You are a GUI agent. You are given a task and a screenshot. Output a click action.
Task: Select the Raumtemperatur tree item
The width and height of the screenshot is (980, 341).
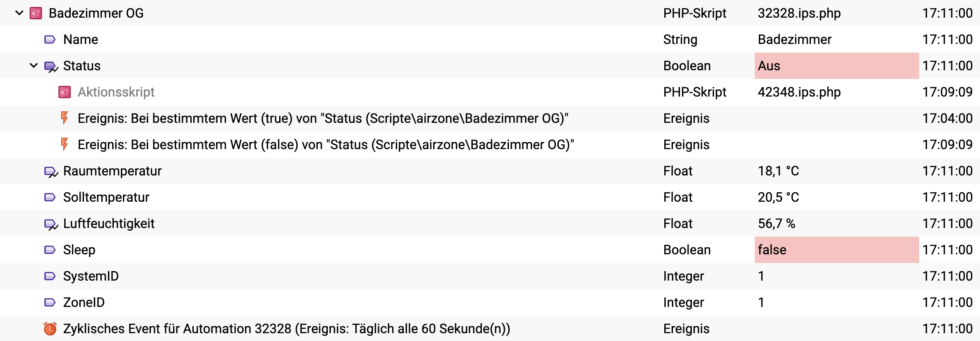(x=112, y=171)
